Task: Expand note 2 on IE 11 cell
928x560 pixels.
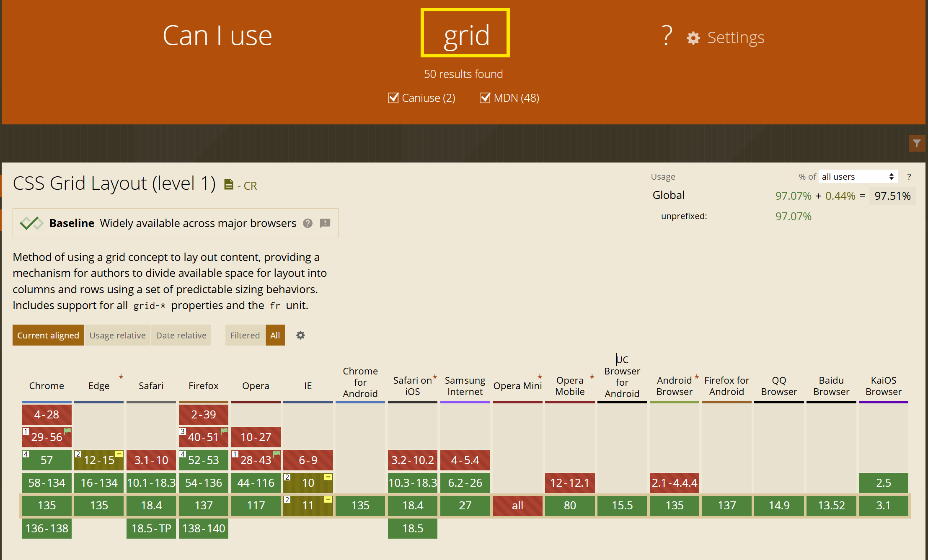Action: (287, 500)
